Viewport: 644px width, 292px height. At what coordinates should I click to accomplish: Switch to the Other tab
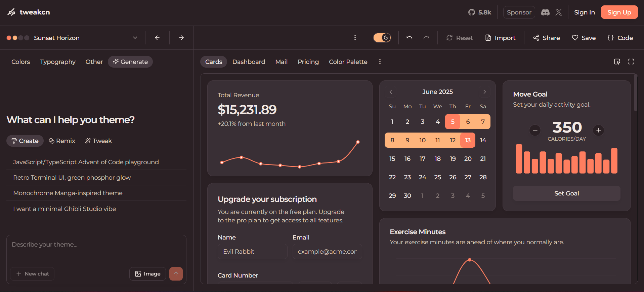click(94, 62)
